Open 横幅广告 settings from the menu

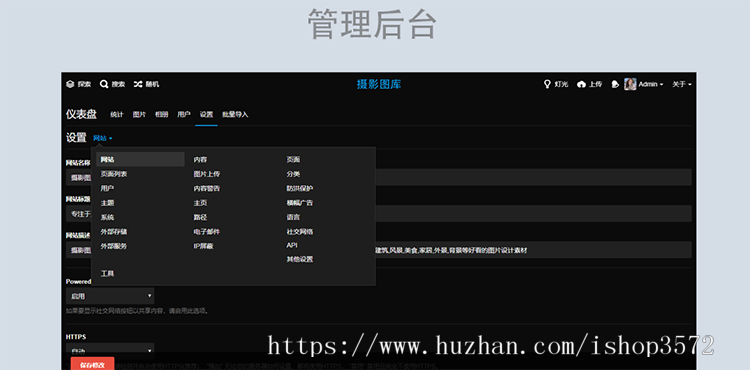(300, 203)
